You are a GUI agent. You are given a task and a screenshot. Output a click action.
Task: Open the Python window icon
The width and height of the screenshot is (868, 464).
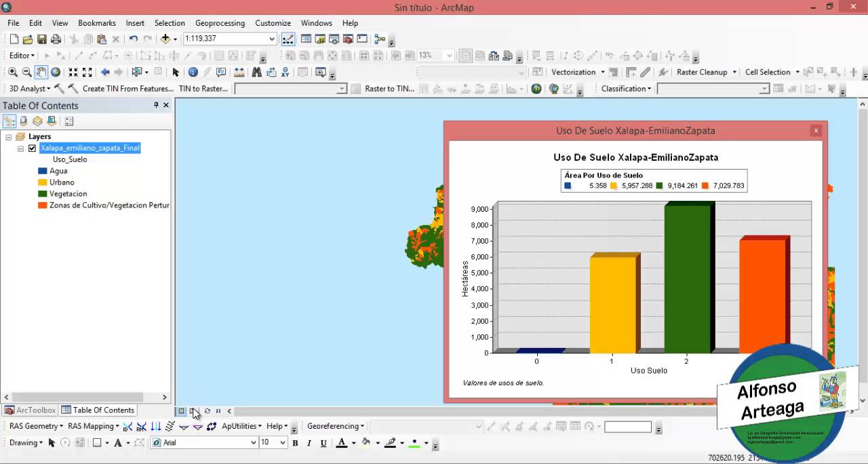coord(362,39)
